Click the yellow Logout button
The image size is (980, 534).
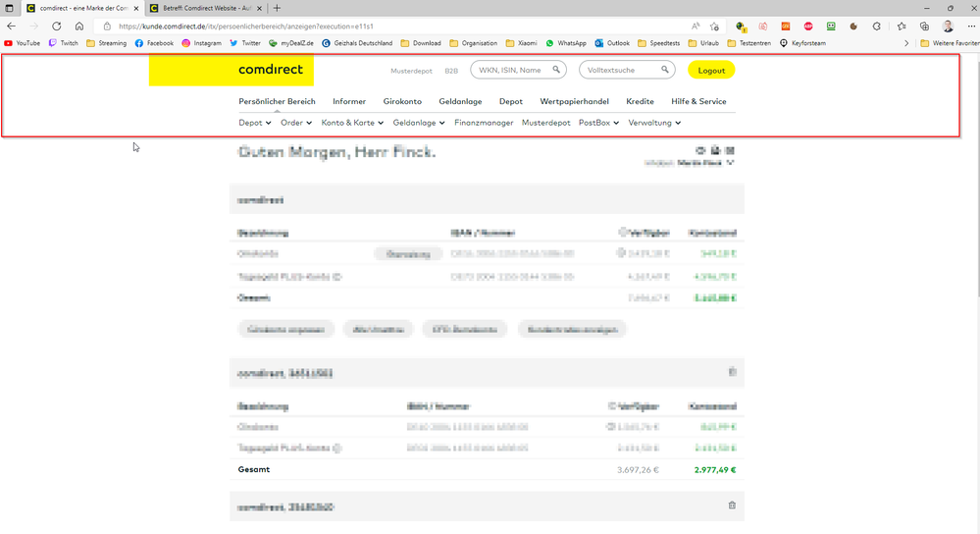(710, 70)
